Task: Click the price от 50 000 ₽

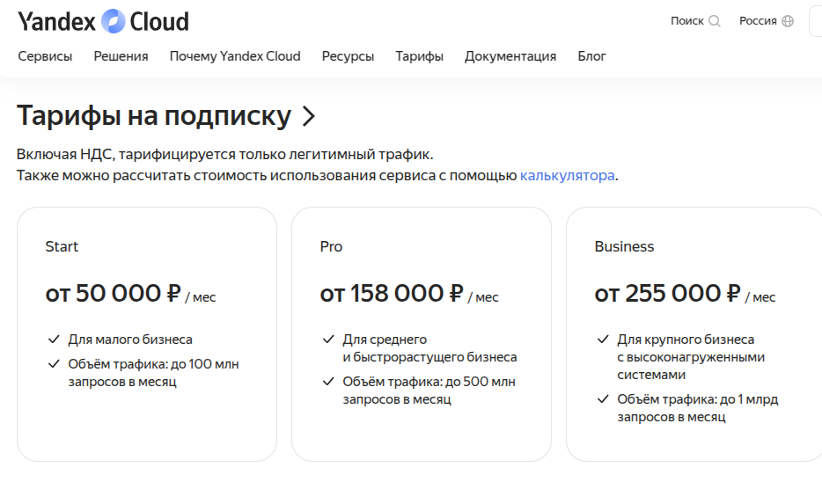Action: (114, 294)
